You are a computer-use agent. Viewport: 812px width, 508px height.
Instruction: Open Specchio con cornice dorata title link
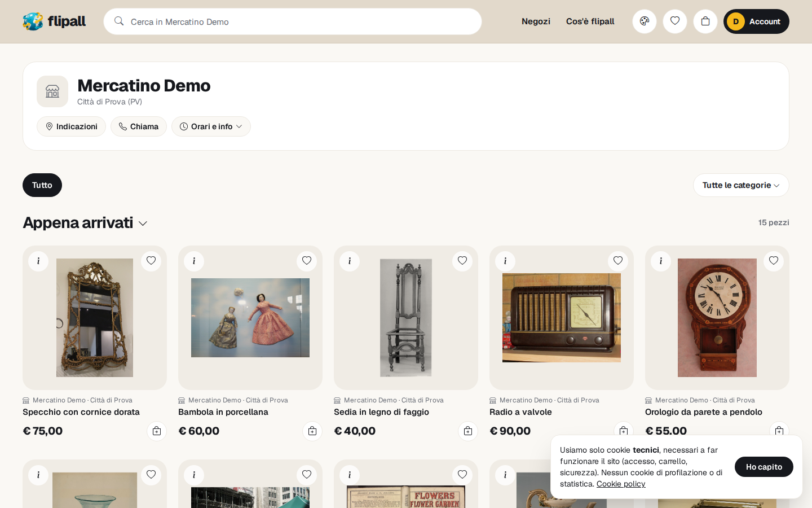pos(81,412)
